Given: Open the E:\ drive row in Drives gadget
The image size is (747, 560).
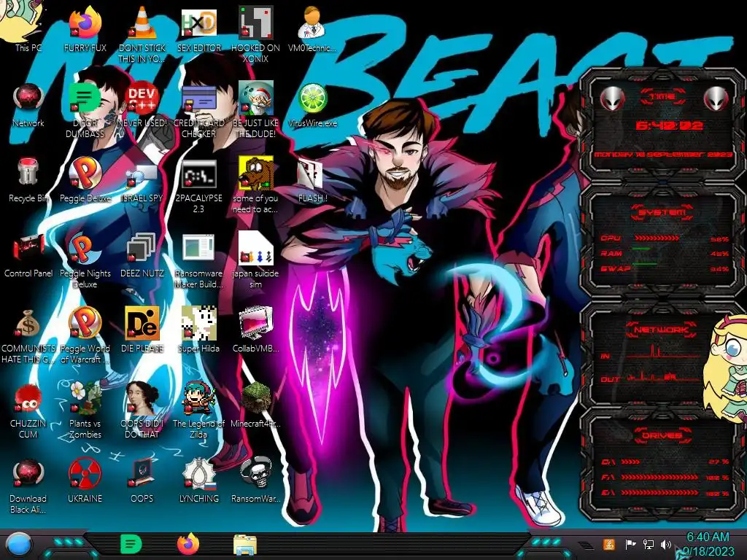Looking at the screenshot, I should 664,493.
